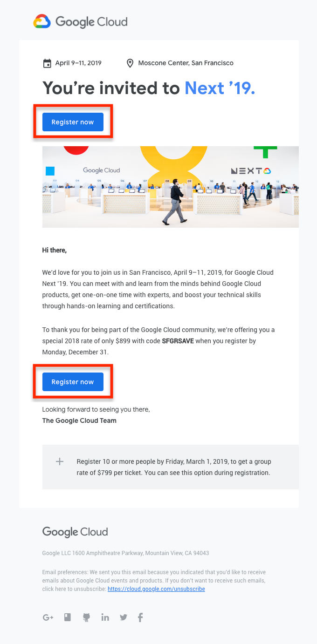317x644 pixels.
Task: Click the Facebook icon in footer
Action: [x=140, y=617]
